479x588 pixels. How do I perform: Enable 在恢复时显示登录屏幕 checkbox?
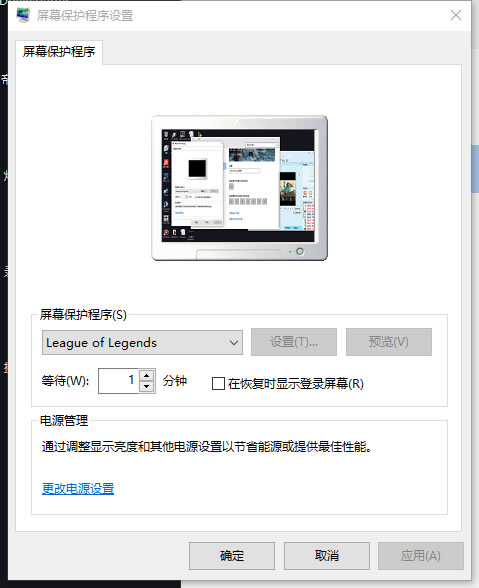(x=218, y=384)
